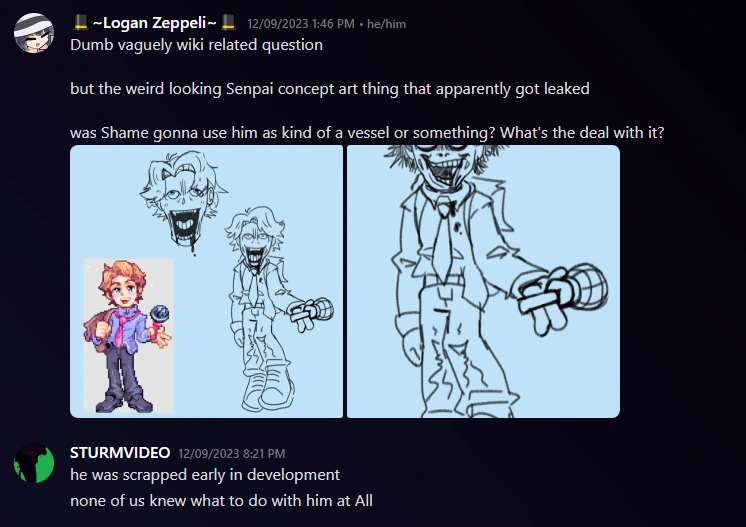This screenshot has width=746, height=527.
Task: Click the full-body Senpai line sketch
Action: click(x=278, y=309)
